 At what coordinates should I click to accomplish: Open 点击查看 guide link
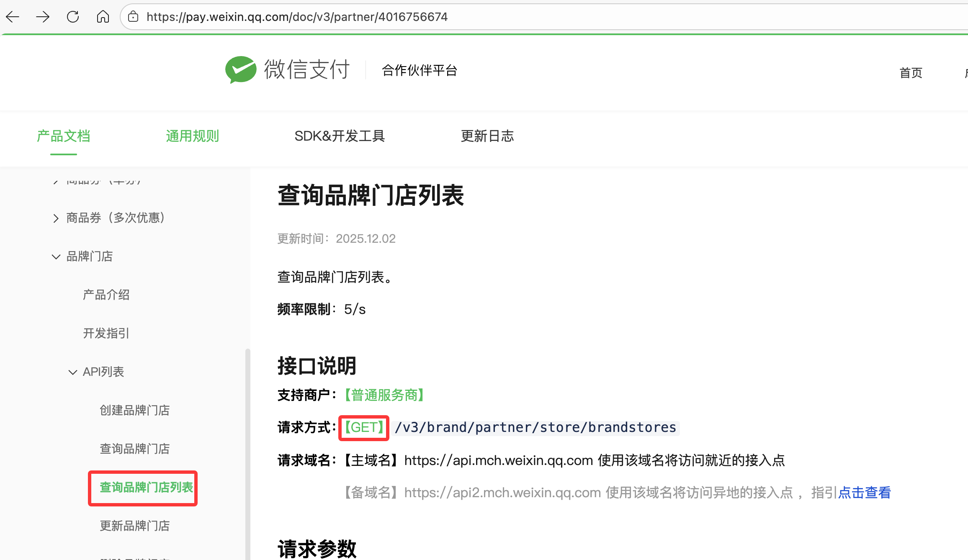click(864, 493)
